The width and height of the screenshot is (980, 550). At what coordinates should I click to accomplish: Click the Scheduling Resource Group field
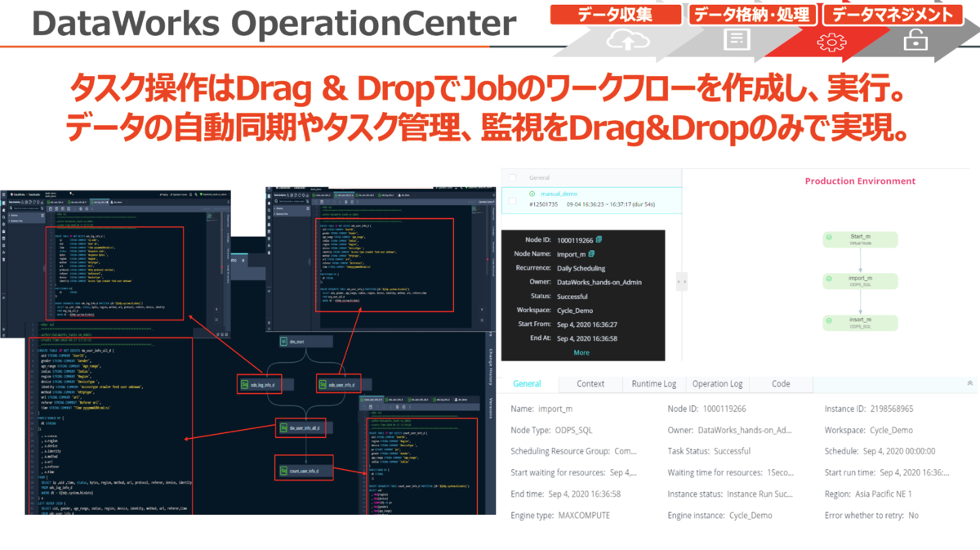coord(574,451)
